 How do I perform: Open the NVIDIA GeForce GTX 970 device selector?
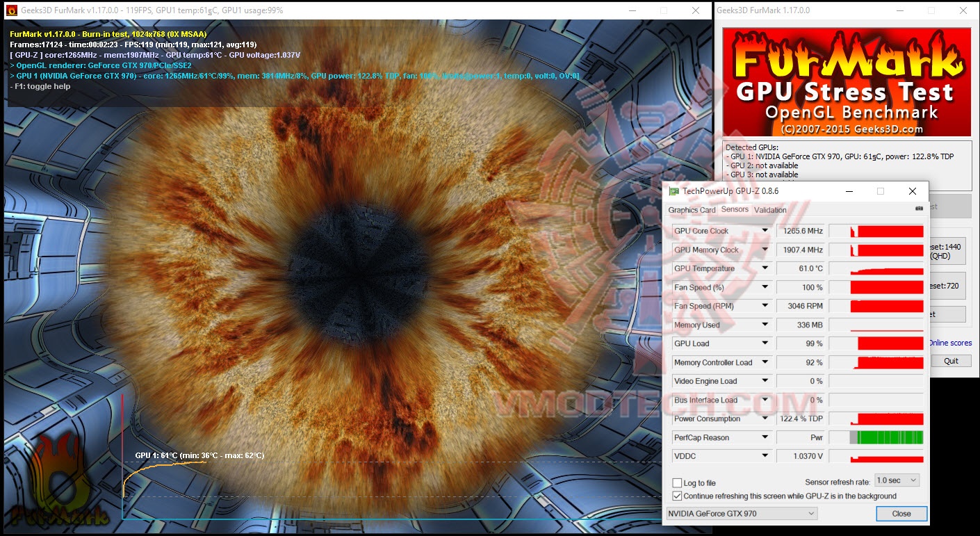point(742,514)
